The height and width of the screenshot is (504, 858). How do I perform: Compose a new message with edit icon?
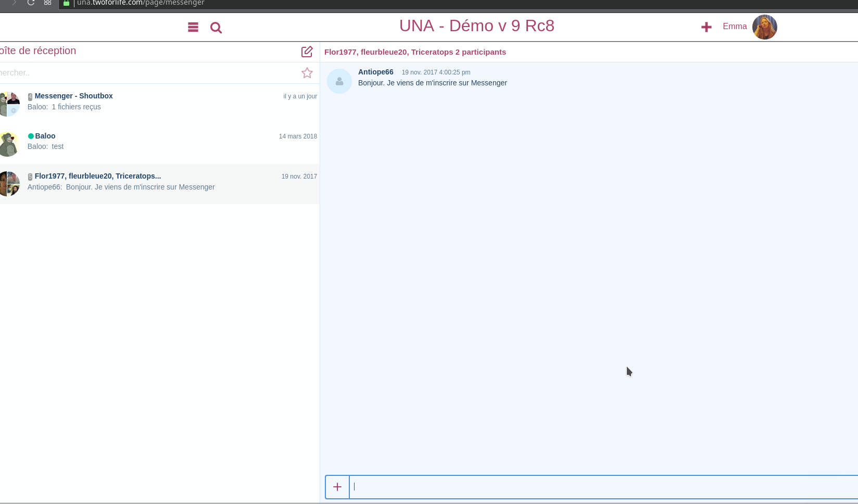tap(307, 52)
